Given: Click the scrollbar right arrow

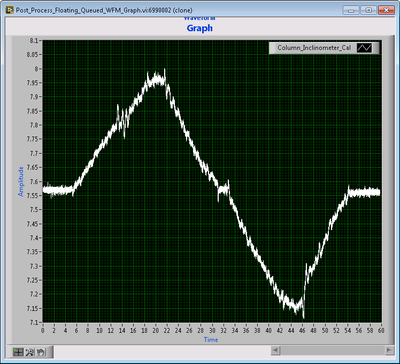Looking at the screenshot, I should pyautogui.click(x=389, y=350).
